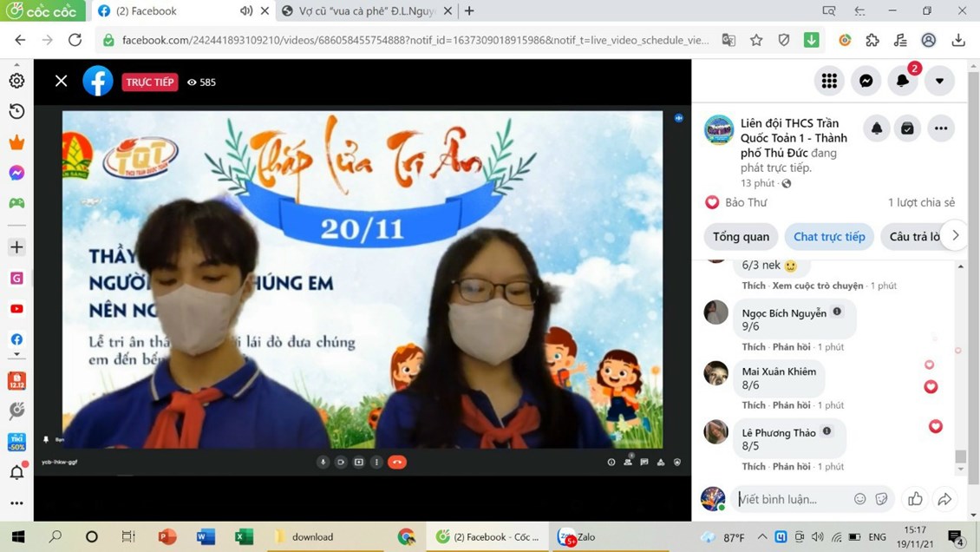Reply to Lê Phương Thảo's comment
This screenshot has height=552, width=980.
pos(791,466)
